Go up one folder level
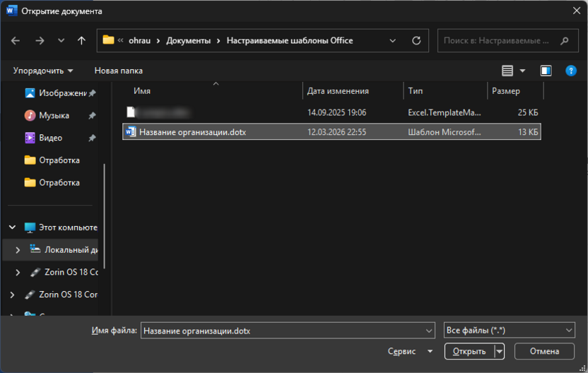The height and width of the screenshot is (373, 588). tap(81, 40)
